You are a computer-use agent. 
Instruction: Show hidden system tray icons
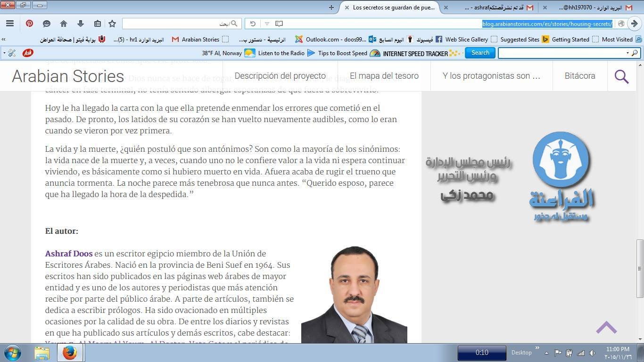tap(546, 353)
